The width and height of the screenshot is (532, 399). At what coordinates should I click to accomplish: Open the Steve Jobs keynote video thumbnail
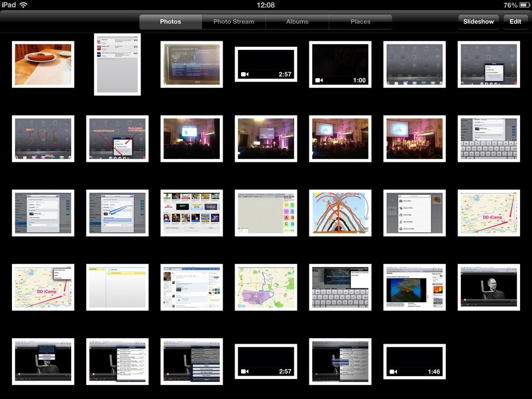click(489, 287)
